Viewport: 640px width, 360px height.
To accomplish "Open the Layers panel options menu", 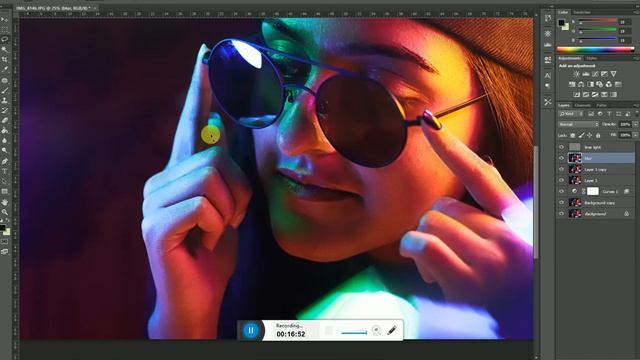I will (x=637, y=105).
